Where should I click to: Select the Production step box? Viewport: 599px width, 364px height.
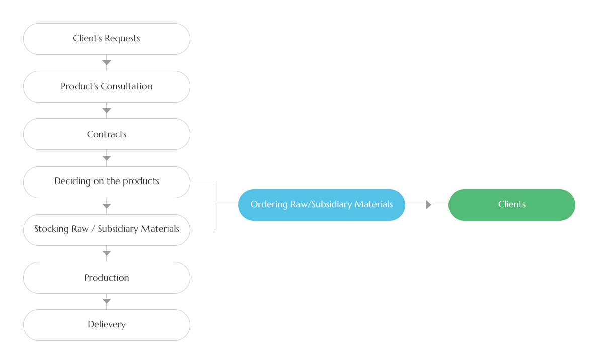pyautogui.click(x=107, y=278)
